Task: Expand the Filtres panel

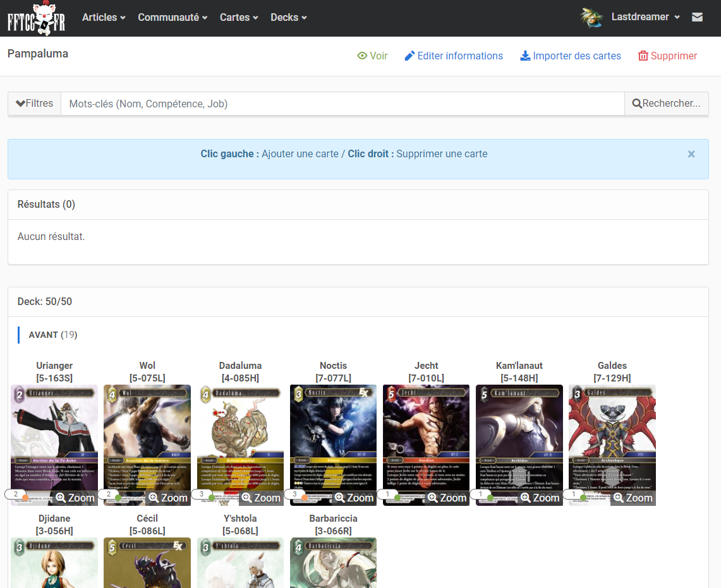Action: pos(35,104)
